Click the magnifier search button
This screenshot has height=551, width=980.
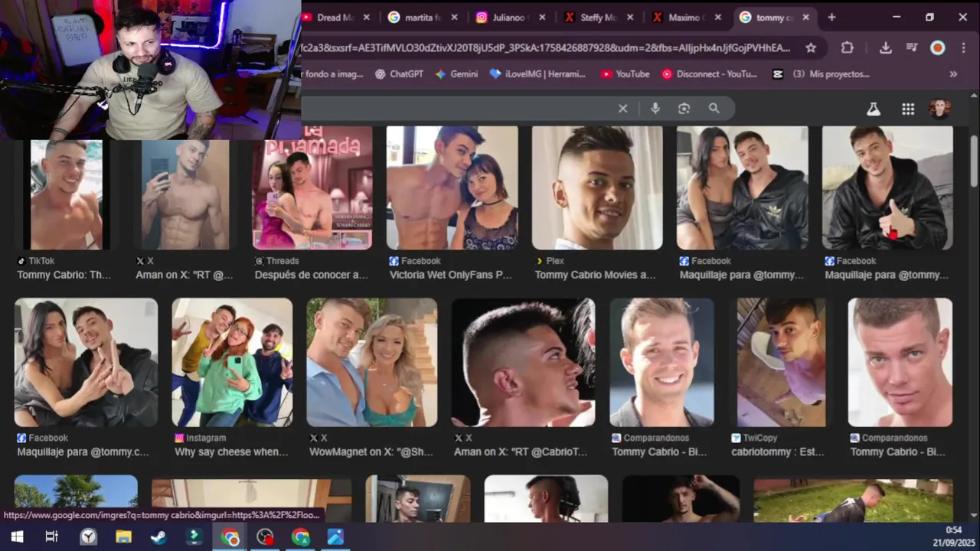click(714, 109)
